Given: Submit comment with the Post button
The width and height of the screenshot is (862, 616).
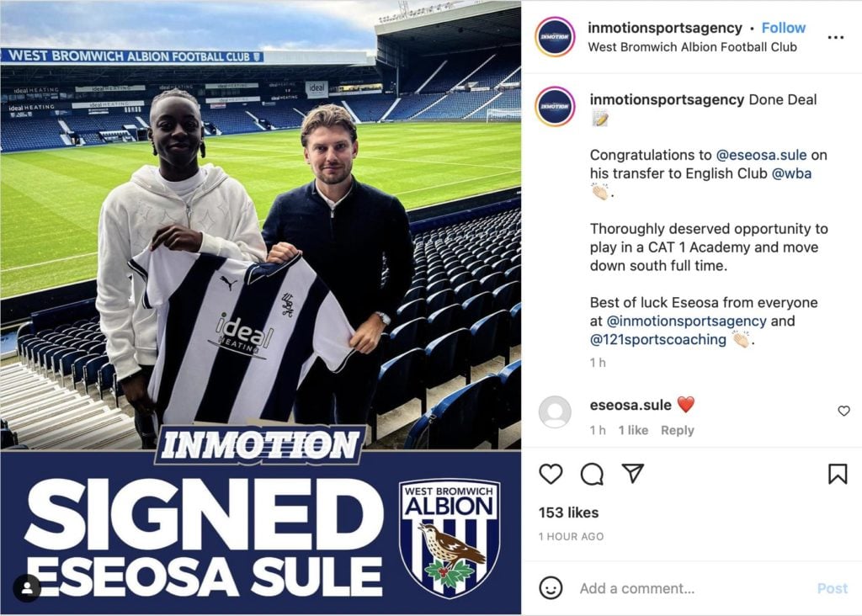Looking at the screenshot, I should coord(833,588).
